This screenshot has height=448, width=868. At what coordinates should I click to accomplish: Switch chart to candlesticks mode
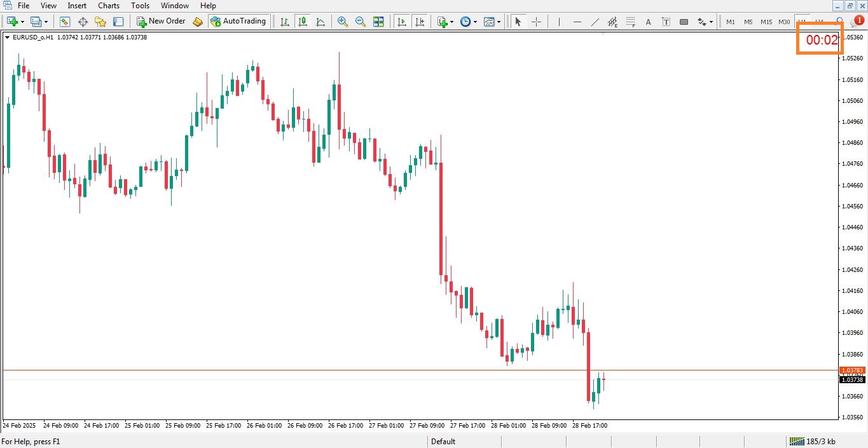[303, 22]
